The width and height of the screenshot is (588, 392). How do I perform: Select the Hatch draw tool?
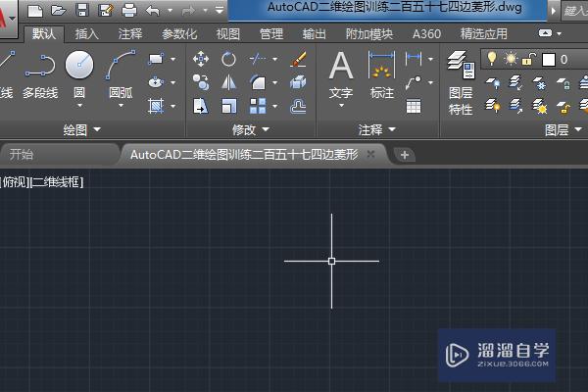(x=156, y=106)
